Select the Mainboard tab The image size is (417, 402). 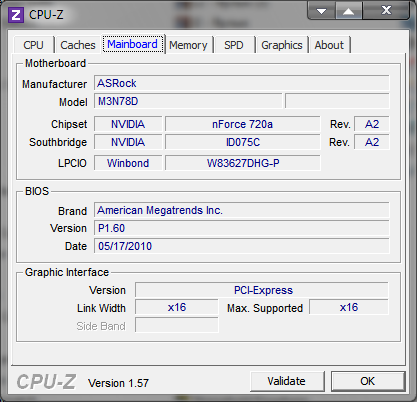(132, 44)
